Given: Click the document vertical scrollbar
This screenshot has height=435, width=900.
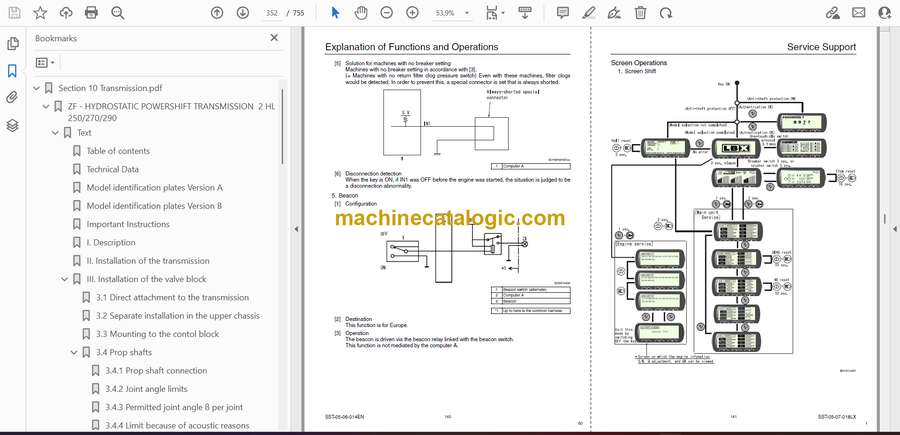Looking at the screenshot, I should click(884, 218).
